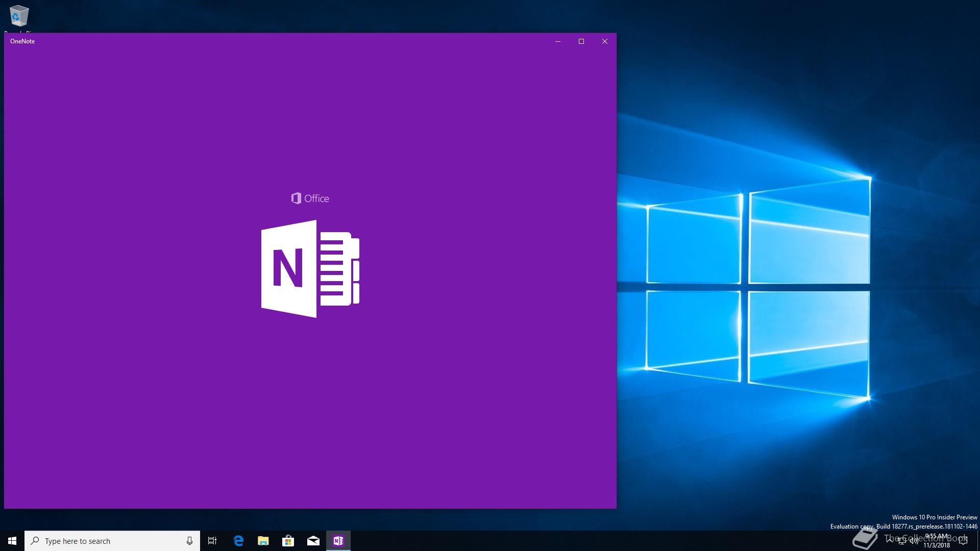Minimize the OneNote window
Image resolution: width=980 pixels, height=551 pixels.
pyautogui.click(x=557, y=41)
